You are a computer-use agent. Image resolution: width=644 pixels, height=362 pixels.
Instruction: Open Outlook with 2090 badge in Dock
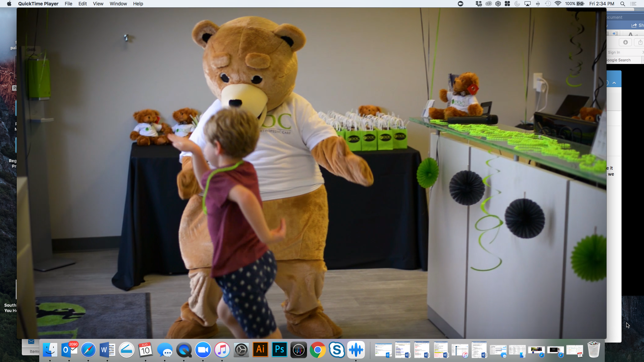pyautogui.click(x=69, y=350)
